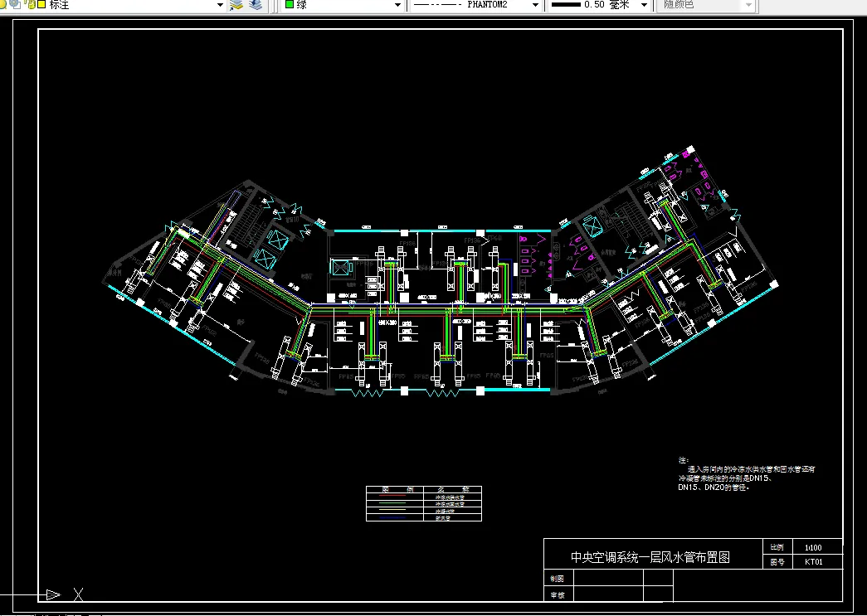Click the UCS icon X axis label
Viewport: 867px width, 616px height.
point(79,594)
